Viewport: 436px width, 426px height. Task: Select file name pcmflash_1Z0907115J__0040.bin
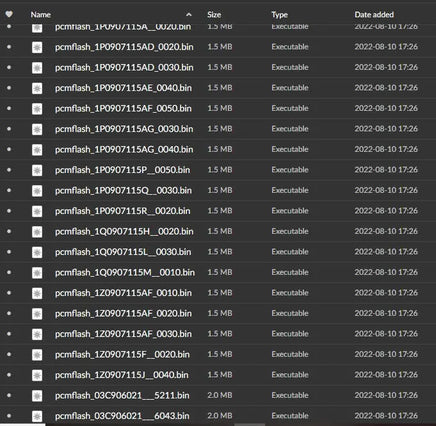(121, 375)
